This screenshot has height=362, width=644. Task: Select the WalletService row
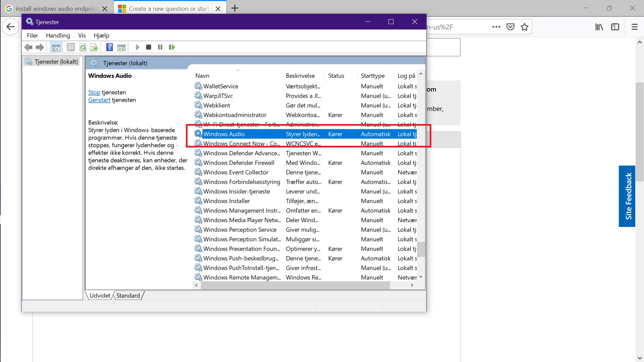[x=305, y=86]
